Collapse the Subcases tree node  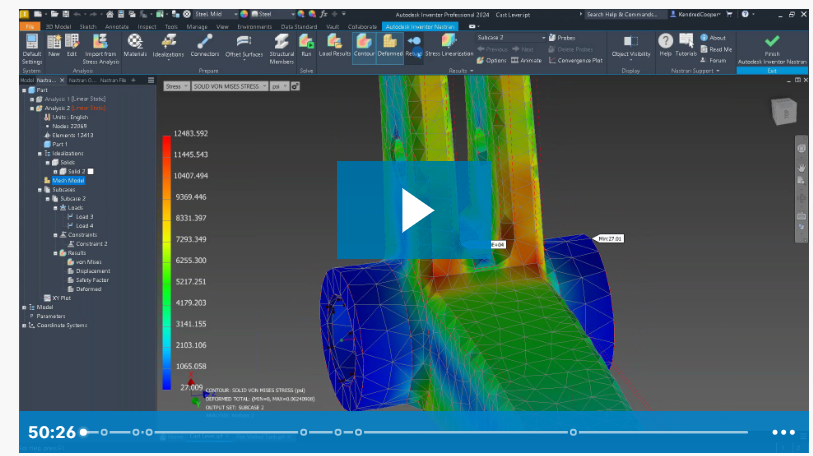(40, 190)
